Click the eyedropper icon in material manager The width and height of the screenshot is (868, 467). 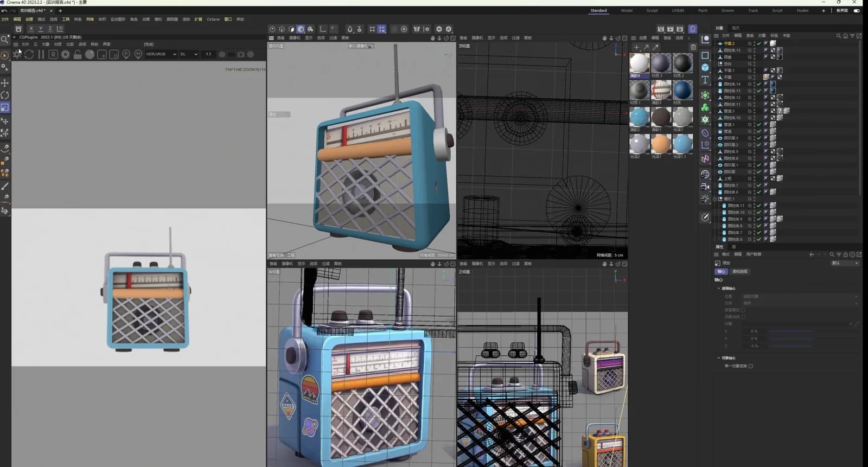656,47
